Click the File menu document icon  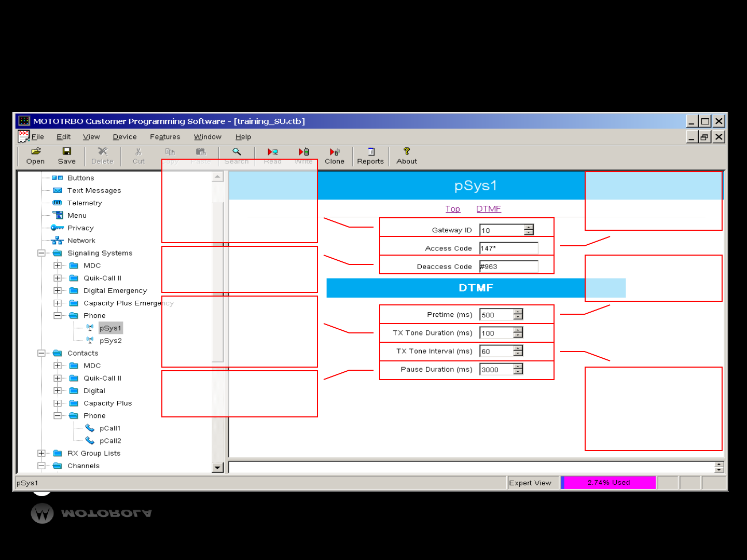pos(23,136)
